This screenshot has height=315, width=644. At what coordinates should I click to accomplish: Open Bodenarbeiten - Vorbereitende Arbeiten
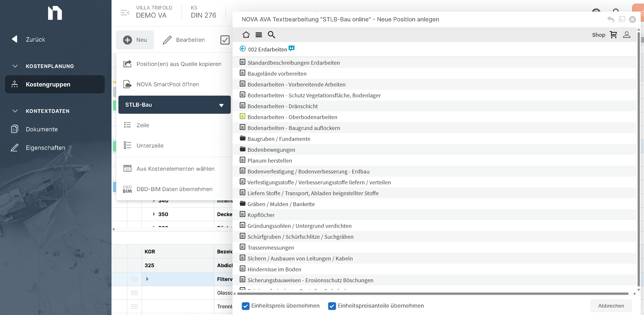tap(296, 85)
